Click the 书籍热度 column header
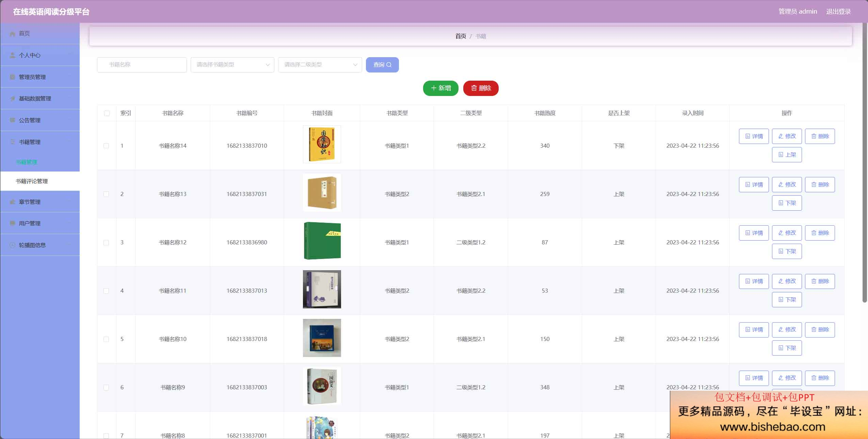This screenshot has width=868, height=439. click(545, 113)
